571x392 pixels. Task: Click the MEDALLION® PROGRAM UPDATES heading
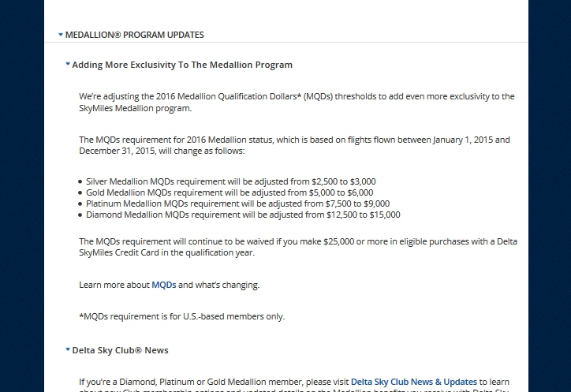(134, 35)
